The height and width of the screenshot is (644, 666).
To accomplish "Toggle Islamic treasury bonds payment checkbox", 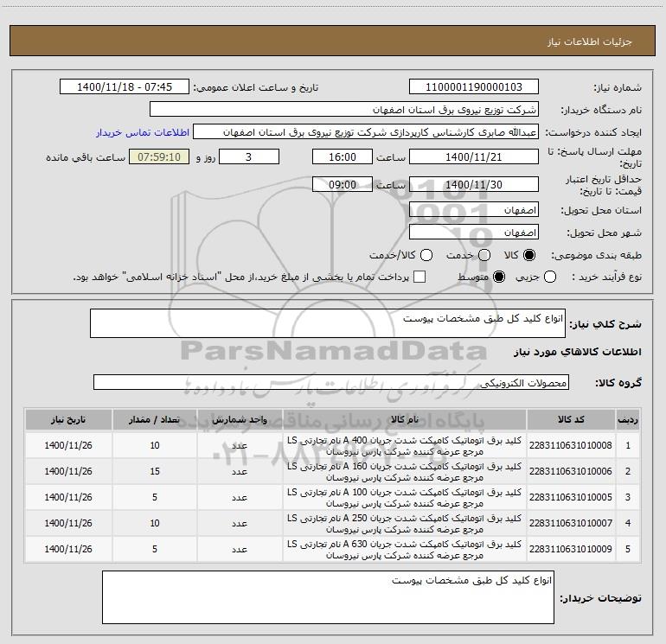I will [419, 277].
